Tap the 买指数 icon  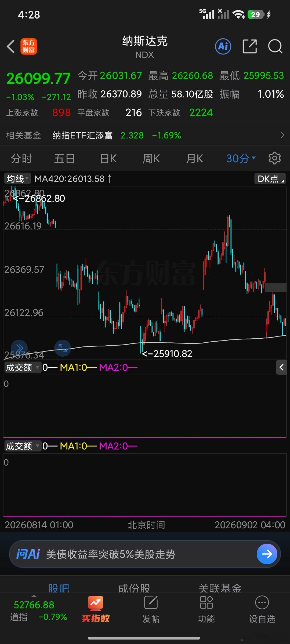[x=96, y=609]
